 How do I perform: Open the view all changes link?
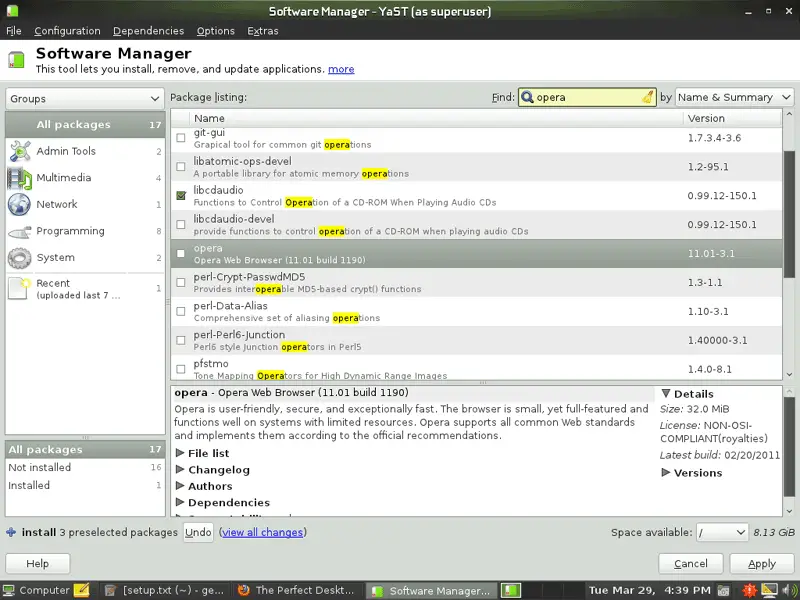pos(262,533)
